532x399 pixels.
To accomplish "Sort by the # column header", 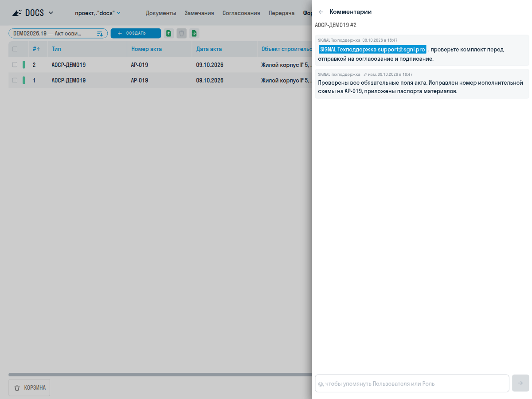I will point(36,49).
